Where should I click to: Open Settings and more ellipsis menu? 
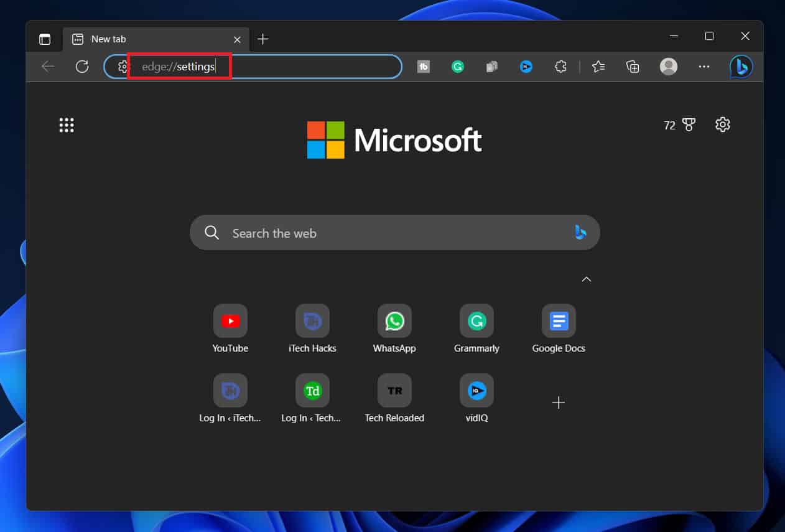coord(704,67)
